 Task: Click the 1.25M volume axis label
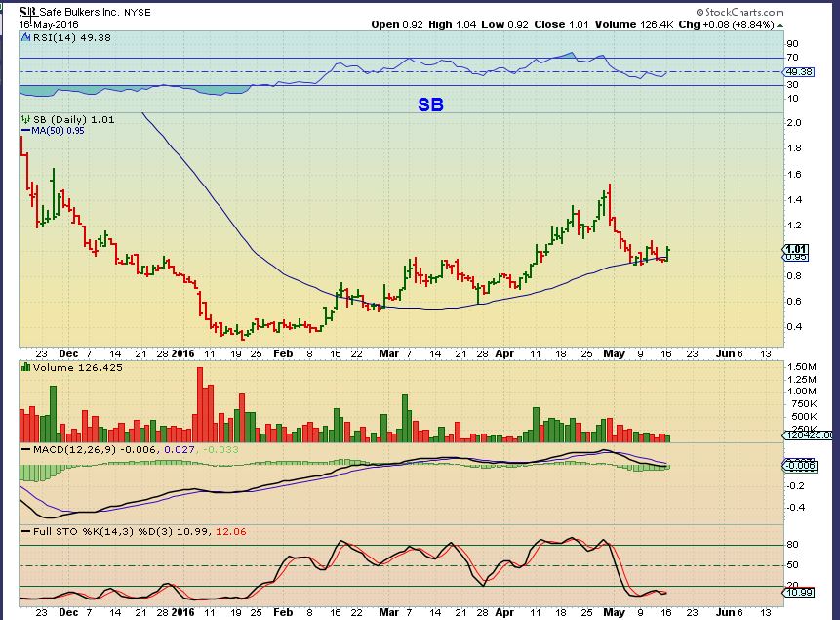coord(802,380)
